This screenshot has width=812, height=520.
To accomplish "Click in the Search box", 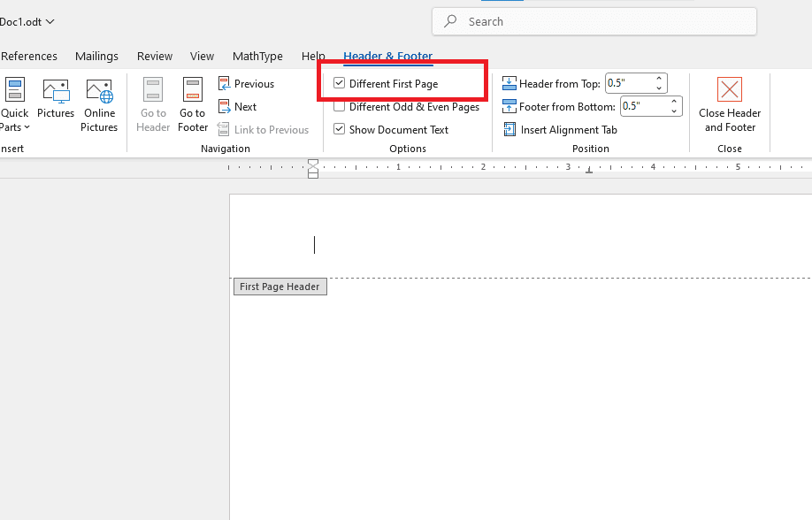I will pos(594,22).
